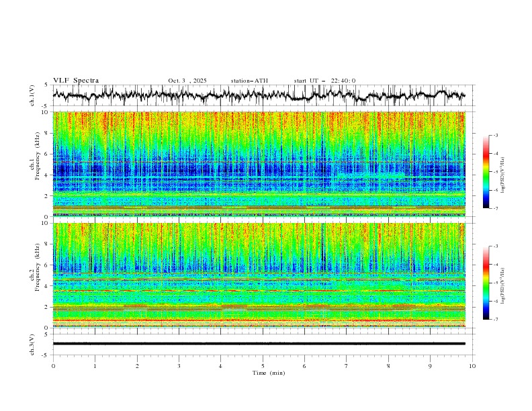Click the ch.3 flat black trace

pos(259,344)
